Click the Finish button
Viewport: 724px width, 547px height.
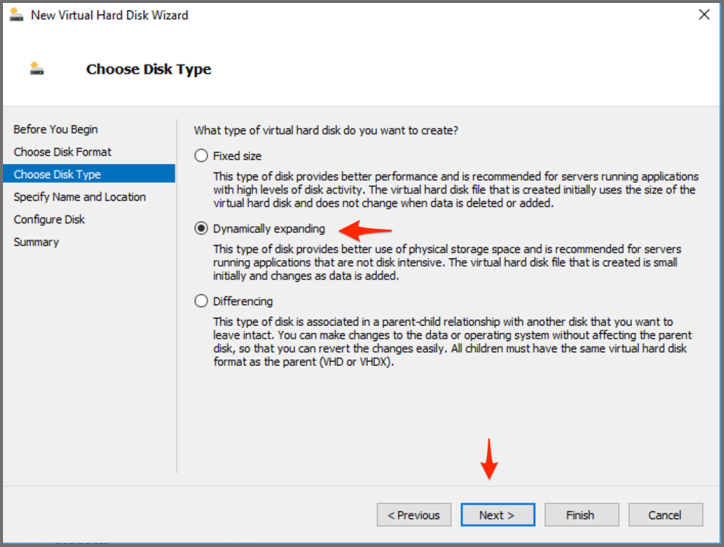pyautogui.click(x=580, y=515)
